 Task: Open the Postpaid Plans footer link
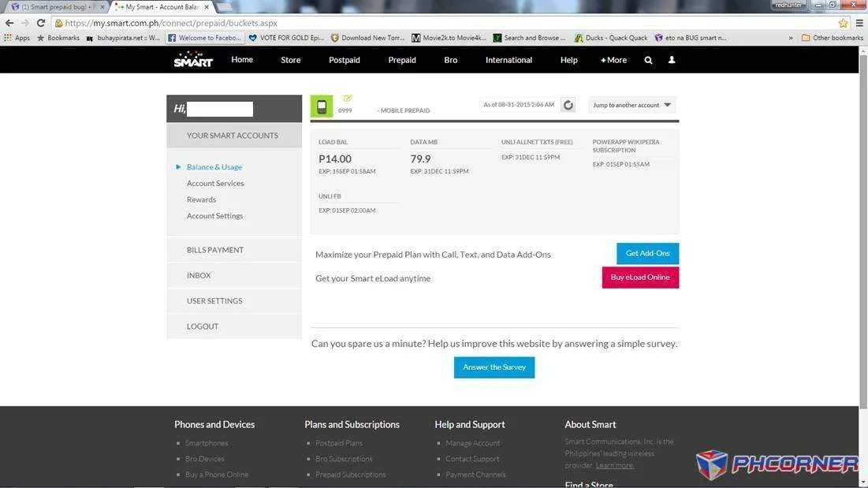[x=339, y=443]
